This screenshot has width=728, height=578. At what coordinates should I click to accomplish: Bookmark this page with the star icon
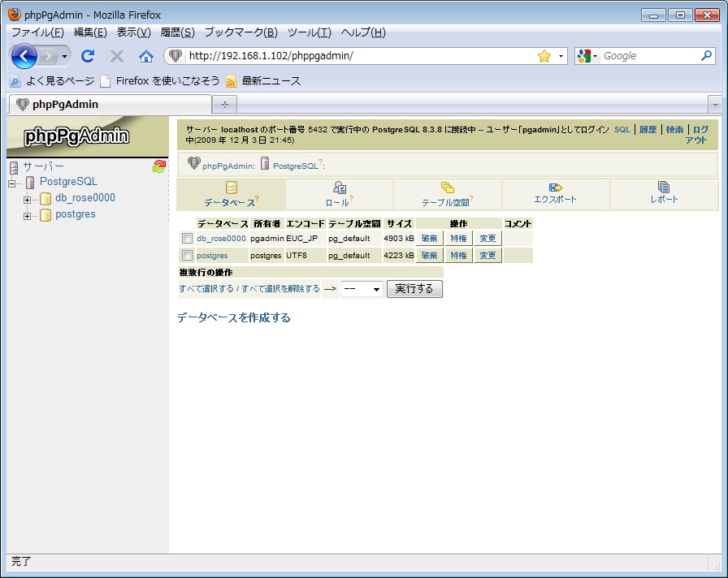[544, 57]
